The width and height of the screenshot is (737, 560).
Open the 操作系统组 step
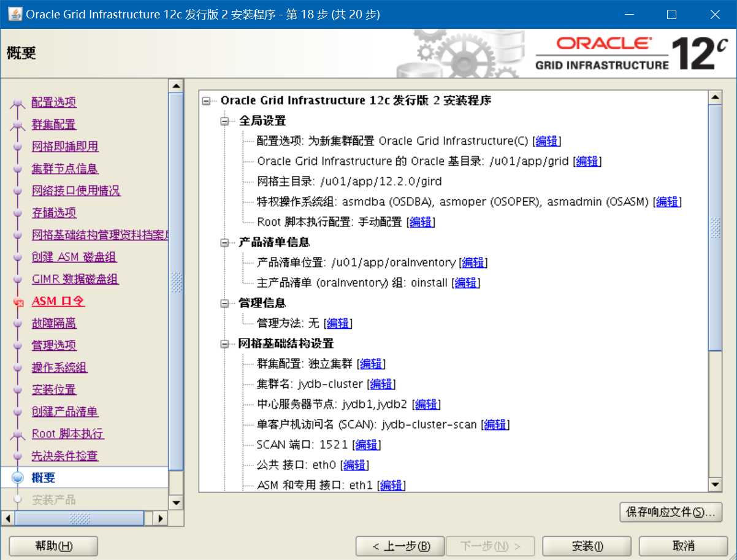click(x=59, y=367)
